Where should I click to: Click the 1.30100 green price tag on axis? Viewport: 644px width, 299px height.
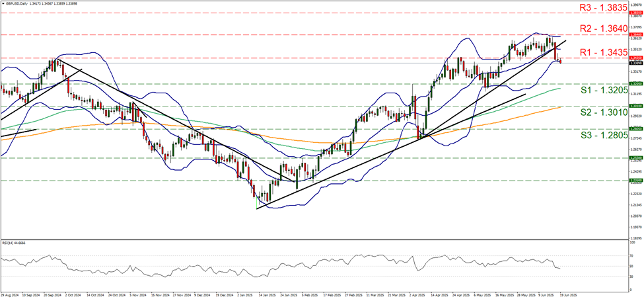pyautogui.click(x=635, y=105)
